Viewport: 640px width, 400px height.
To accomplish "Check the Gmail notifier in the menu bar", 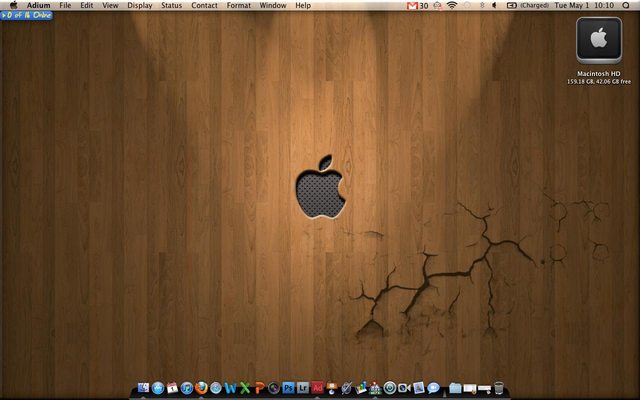I will [417, 5].
